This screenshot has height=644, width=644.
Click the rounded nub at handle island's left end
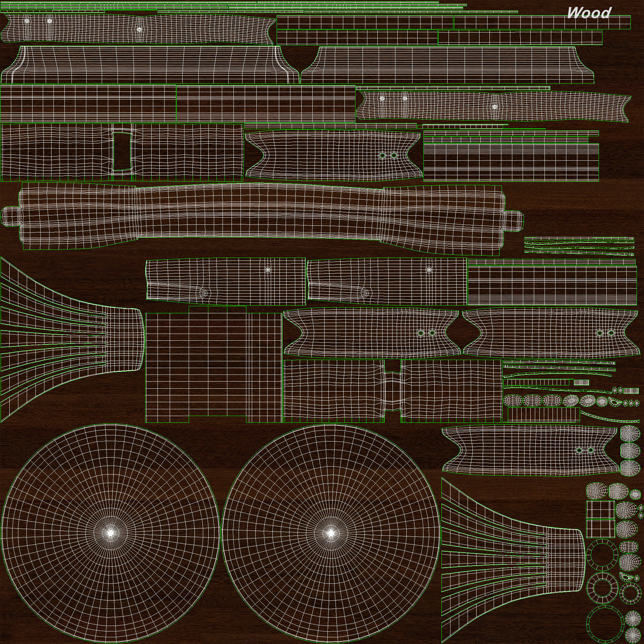pyautogui.click(x=10, y=216)
